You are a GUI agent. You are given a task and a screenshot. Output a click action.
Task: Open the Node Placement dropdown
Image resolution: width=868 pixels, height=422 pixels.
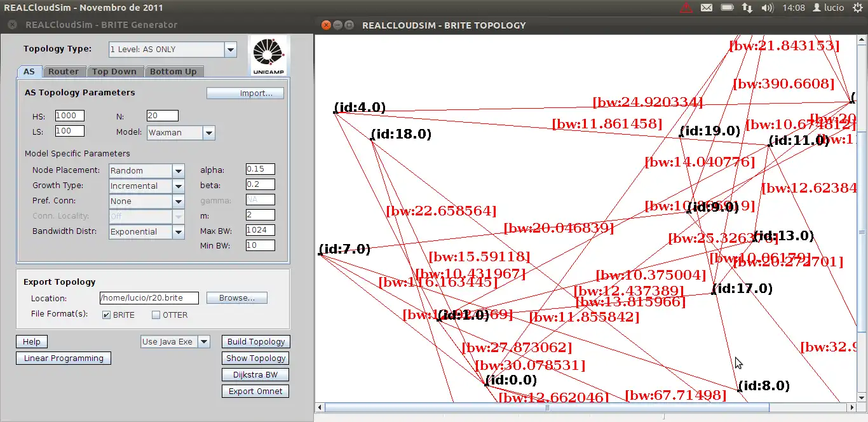pyautogui.click(x=147, y=170)
